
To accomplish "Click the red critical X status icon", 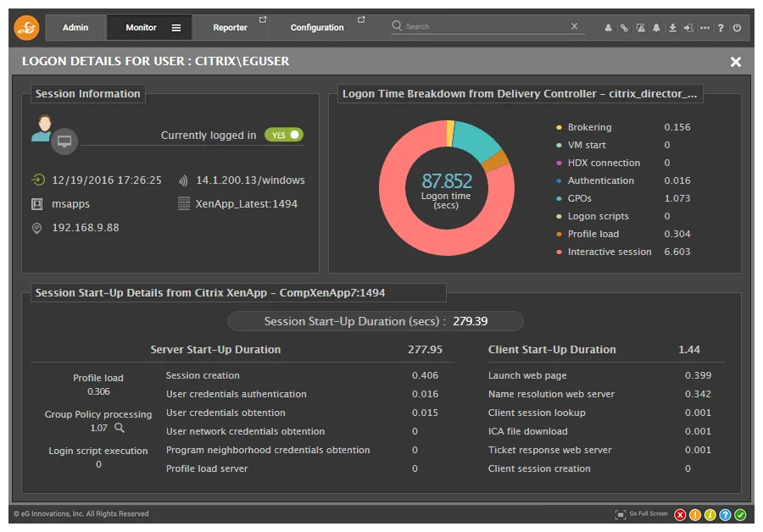I will (x=680, y=514).
